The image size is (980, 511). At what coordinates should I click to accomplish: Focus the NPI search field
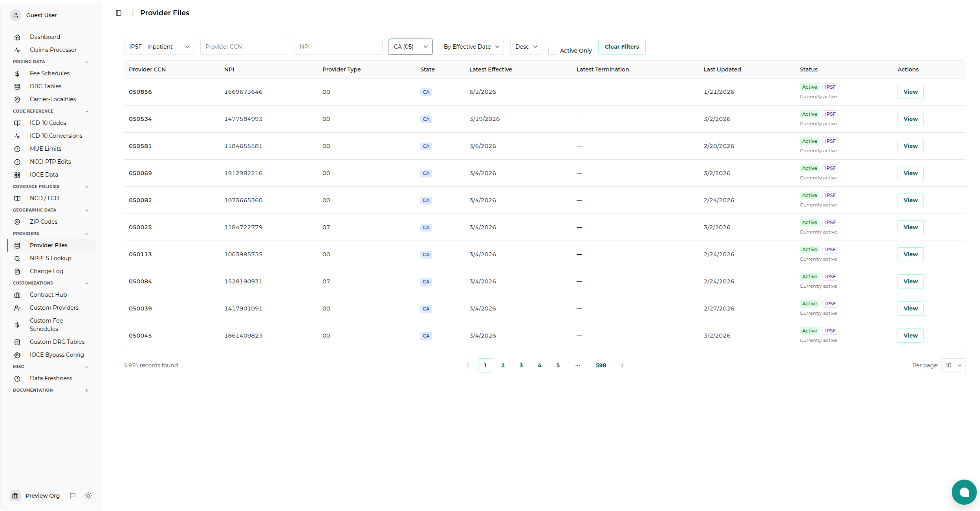339,47
